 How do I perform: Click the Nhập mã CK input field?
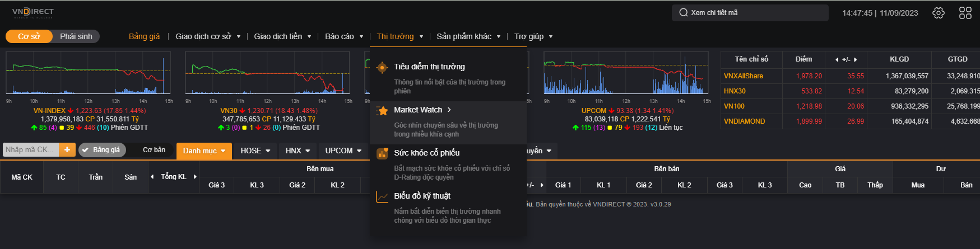pos(31,149)
